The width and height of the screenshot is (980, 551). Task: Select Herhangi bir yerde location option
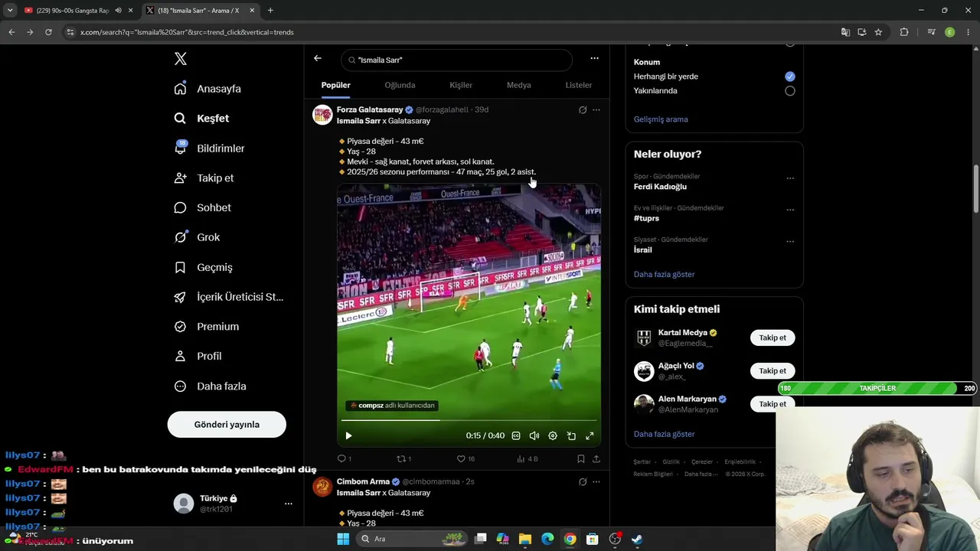790,77
